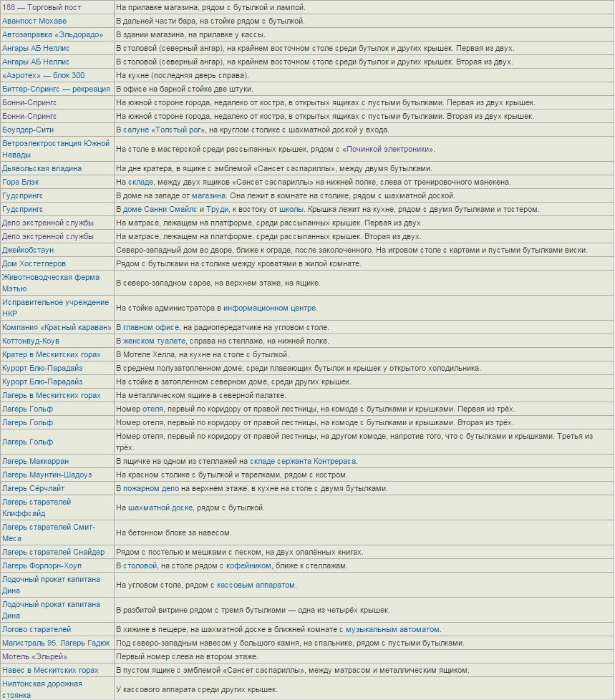Go to the «Мотель «Эльрей»» page
The height and width of the screenshot is (700, 615).
click(35, 656)
